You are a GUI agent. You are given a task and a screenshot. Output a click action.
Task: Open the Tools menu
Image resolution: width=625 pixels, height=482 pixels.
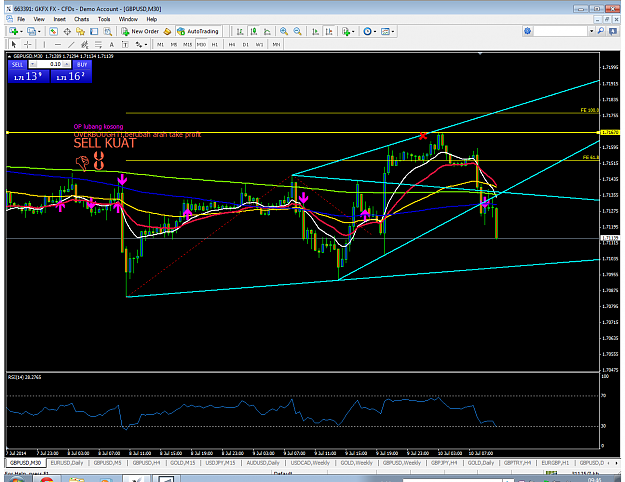point(104,19)
